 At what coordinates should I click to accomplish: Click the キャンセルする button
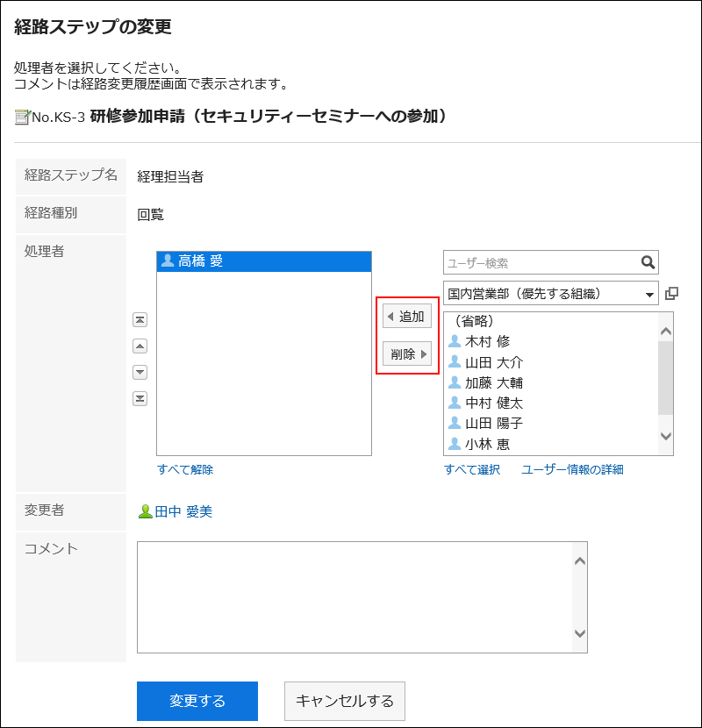[345, 701]
